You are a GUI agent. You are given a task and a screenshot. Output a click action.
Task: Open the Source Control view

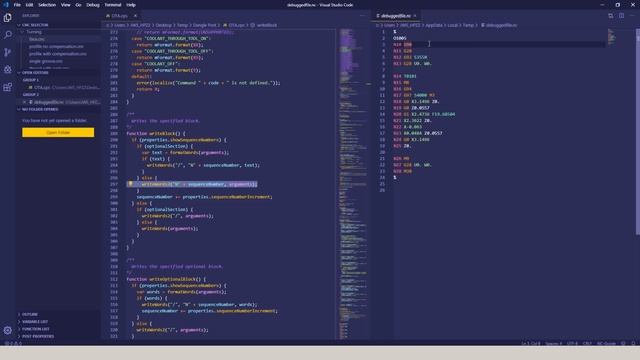7,52
